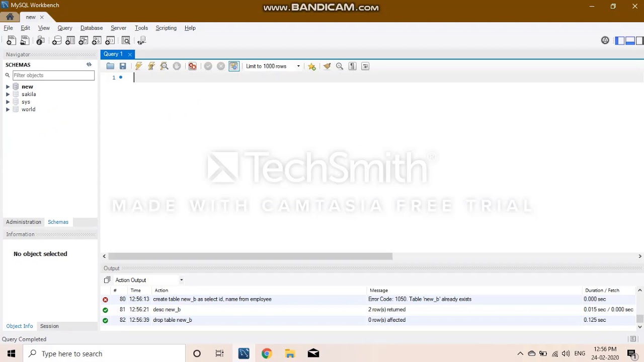The height and width of the screenshot is (362, 644).
Task: Create new function toolbar icon
Action: pyautogui.click(x=110, y=41)
